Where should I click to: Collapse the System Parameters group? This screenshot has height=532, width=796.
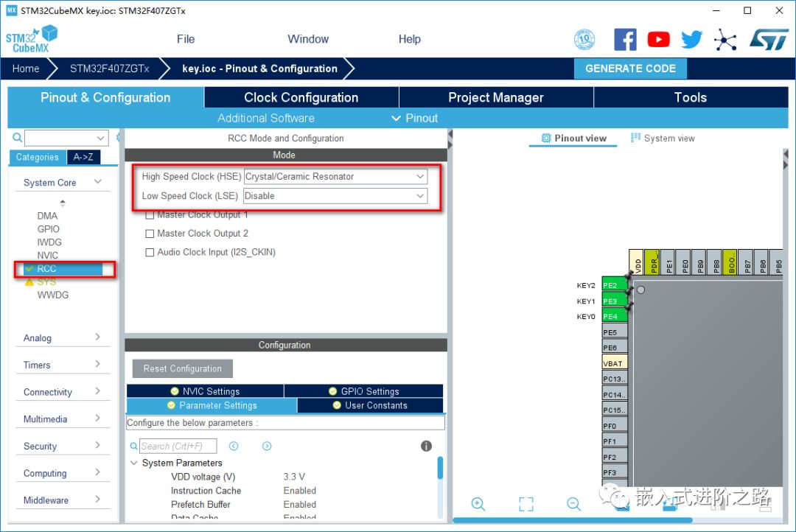[134, 463]
